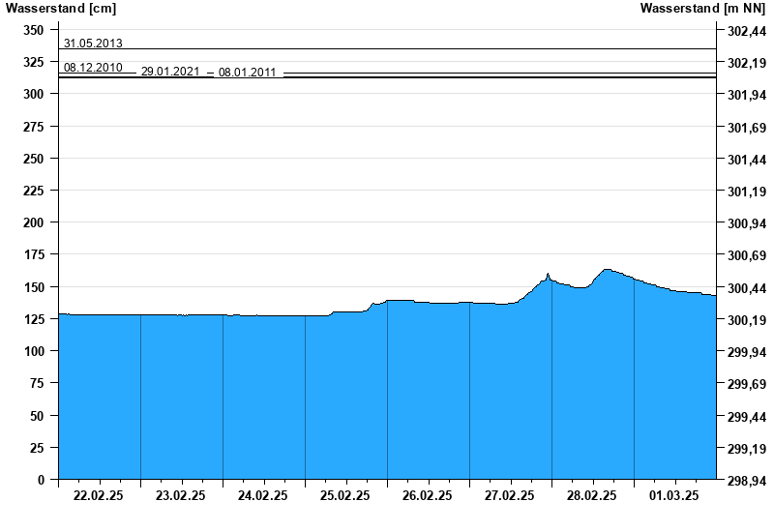Screen dimensions: 774x532
Task: Select the 24.02.25 date label
Action: (263, 496)
